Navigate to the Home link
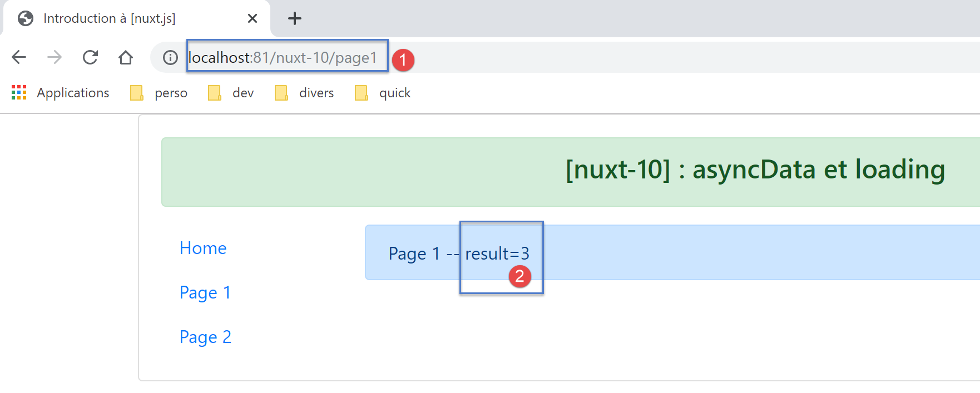Image resolution: width=980 pixels, height=393 pixels. (203, 248)
